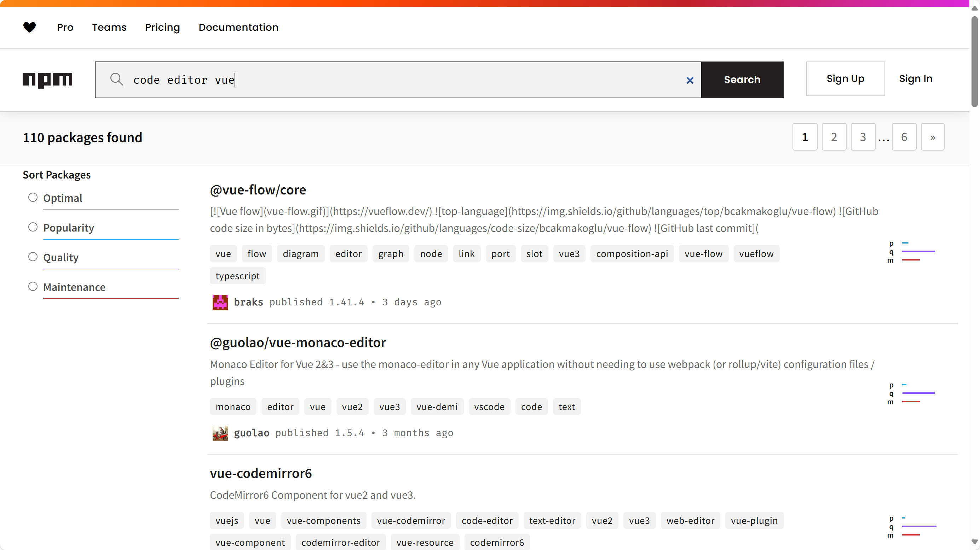Click the black heart icon

point(29,27)
